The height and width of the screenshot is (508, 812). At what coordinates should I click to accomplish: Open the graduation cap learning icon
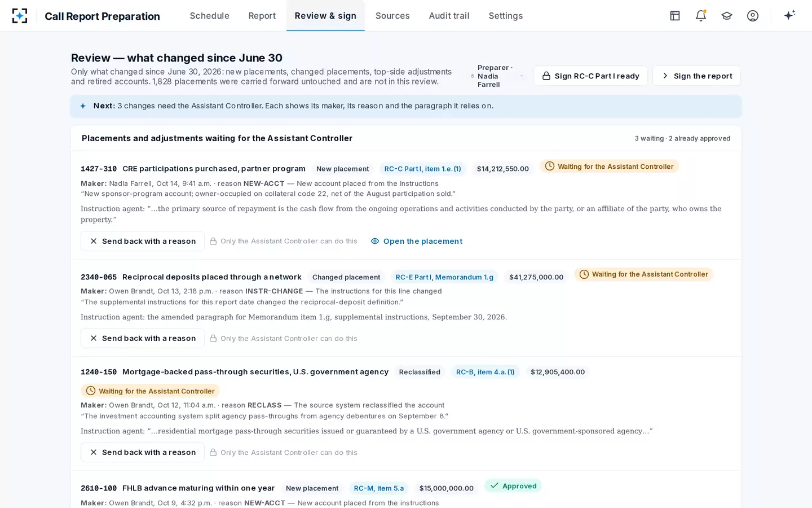[x=727, y=16]
